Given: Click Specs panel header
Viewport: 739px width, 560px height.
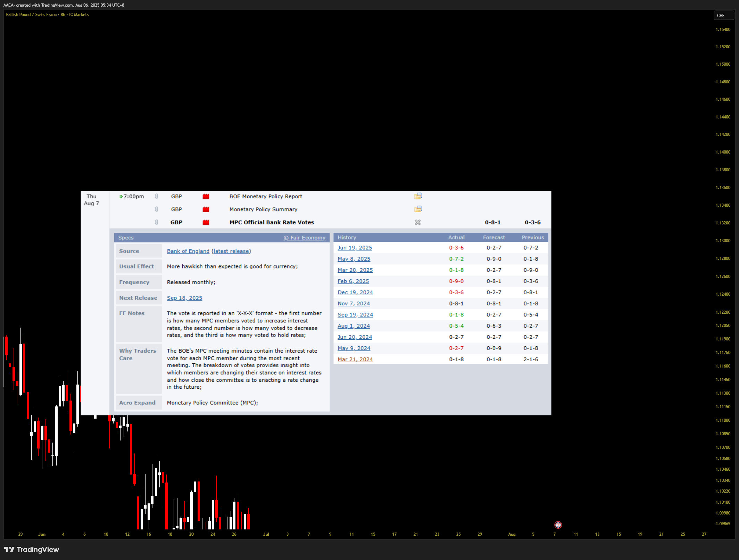Looking at the screenshot, I should [222, 238].
